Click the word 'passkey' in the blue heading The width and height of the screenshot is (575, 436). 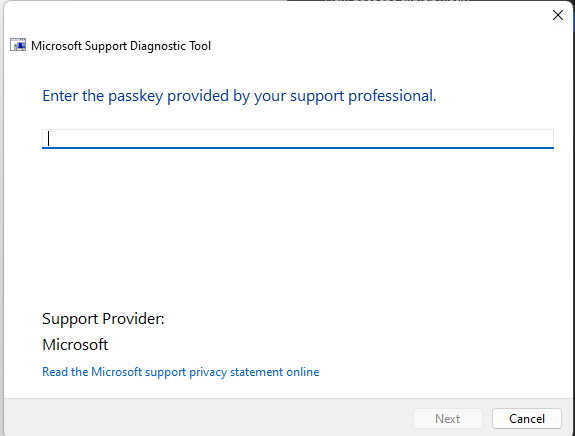pyautogui.click(x=136, y=96)
